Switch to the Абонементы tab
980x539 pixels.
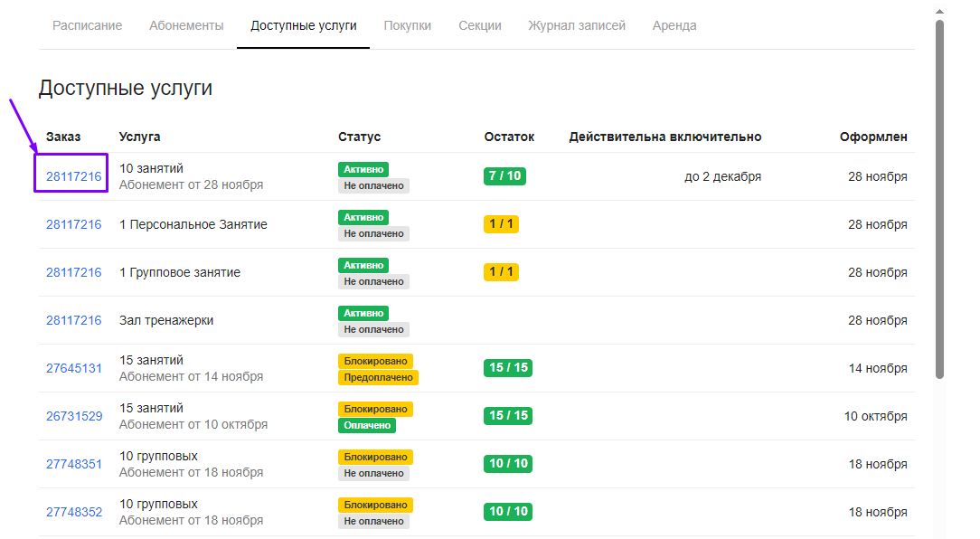click(x=186, y=25)
